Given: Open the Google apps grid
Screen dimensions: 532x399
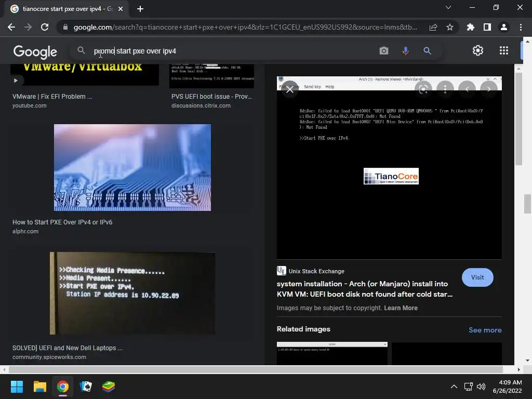Looking at the screenshot, I should 504,50.
